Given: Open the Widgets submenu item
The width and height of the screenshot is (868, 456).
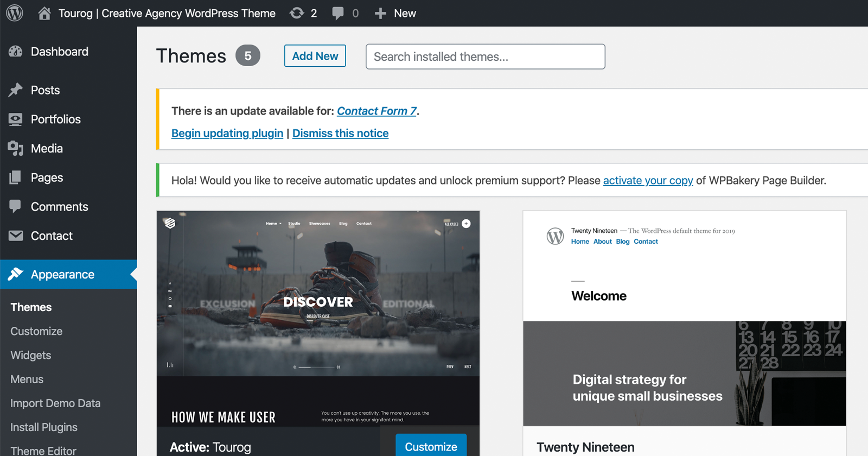Looking at the screenshot, I should pyautogui.click(x=31, y=355).
